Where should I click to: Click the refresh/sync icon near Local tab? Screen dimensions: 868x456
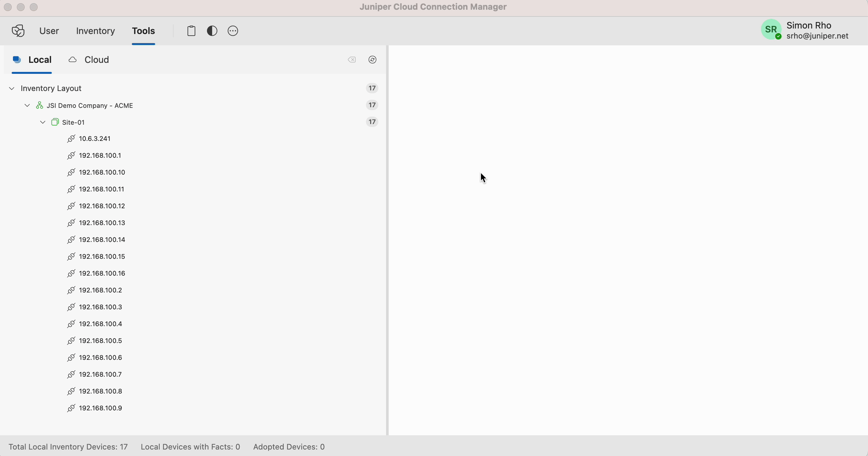pos(372,60)
